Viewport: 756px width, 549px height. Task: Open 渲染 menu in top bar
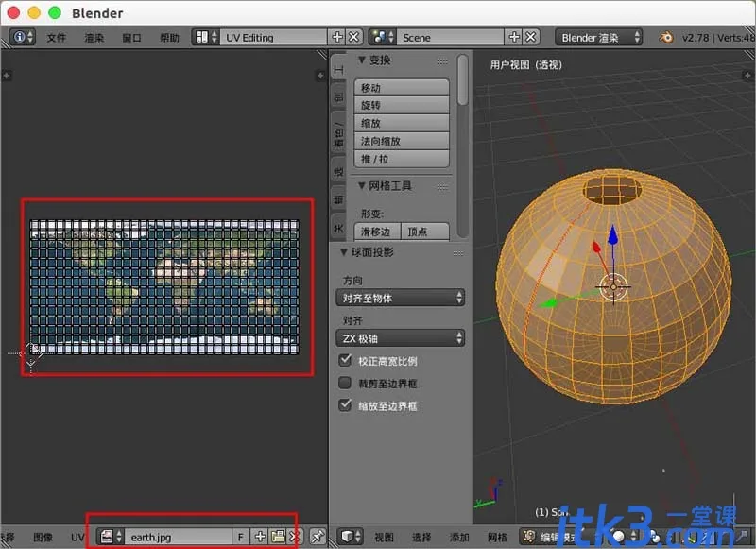(94, 38)
